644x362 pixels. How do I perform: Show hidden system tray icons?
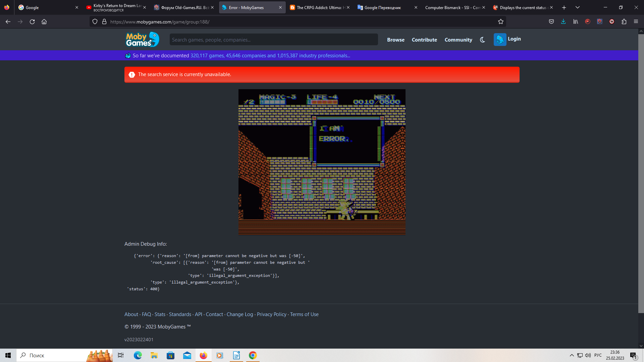point(572,355)
